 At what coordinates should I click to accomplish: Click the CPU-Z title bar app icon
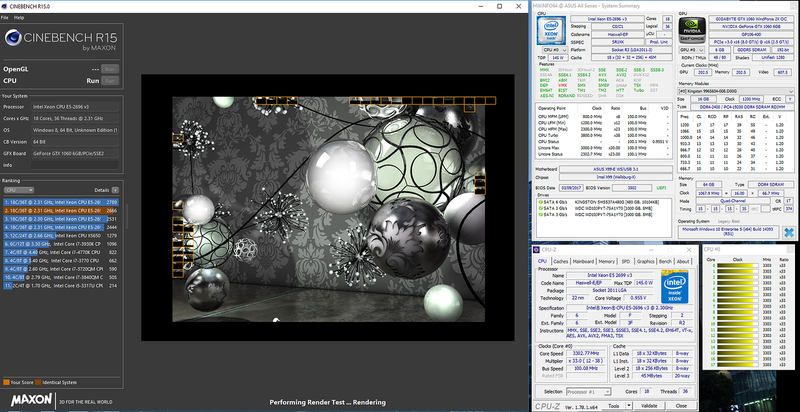536,250
